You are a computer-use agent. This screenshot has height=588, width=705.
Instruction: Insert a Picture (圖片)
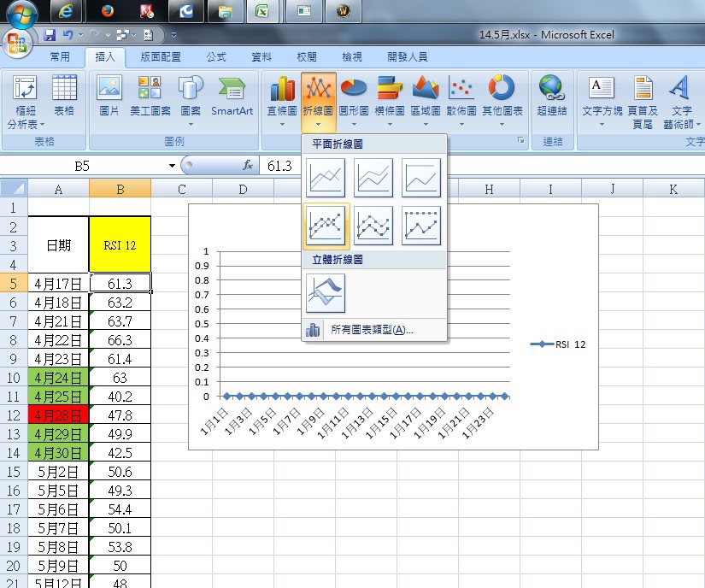tap(109, 96)
